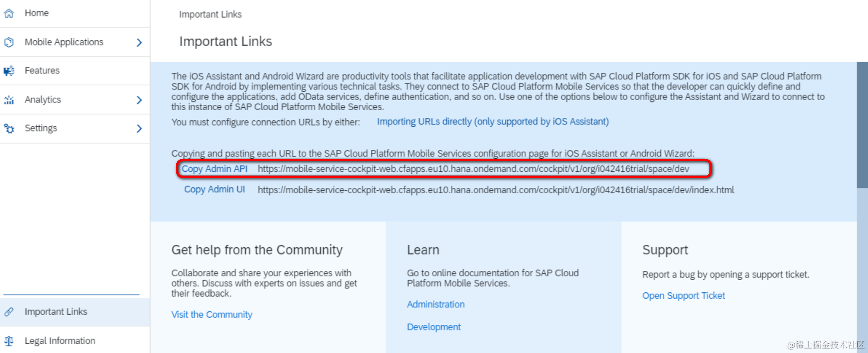This screenshot has height=353, width=868.
Task: Click the Admin UI index.html URL
Action: point(496,190)
